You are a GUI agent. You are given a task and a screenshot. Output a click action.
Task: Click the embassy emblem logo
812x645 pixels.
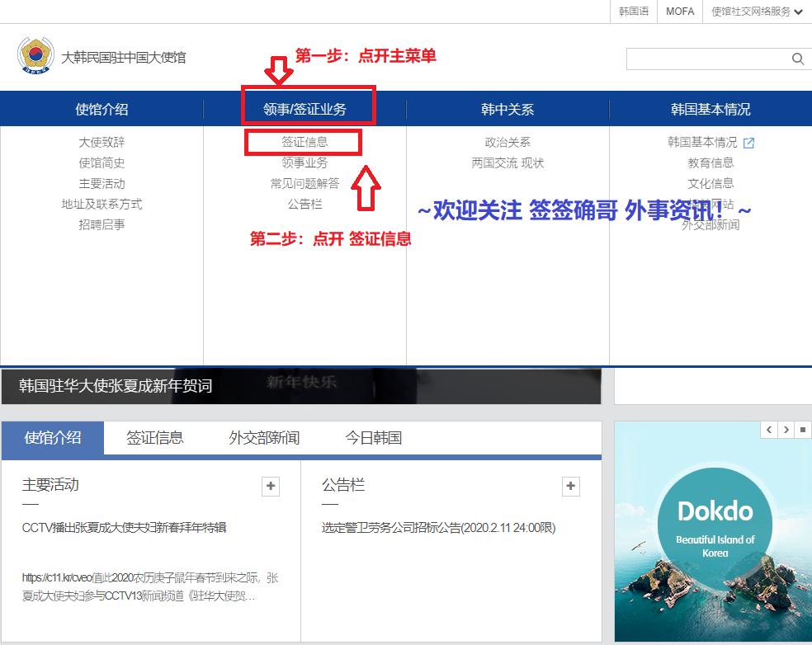tap(34, 56)
